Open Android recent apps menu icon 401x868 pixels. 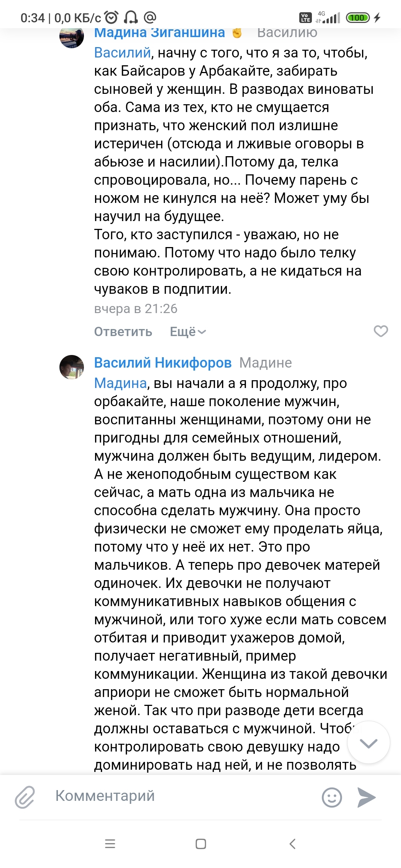(x=110, y=844)
